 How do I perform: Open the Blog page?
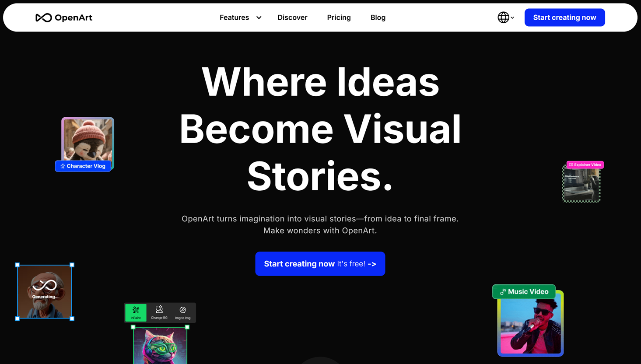(x=378, y=17)
